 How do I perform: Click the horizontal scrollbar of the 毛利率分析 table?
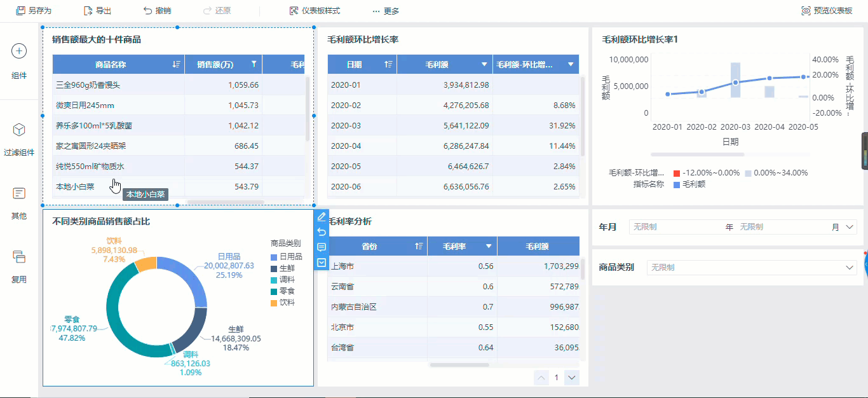click(x=460, y=365)
